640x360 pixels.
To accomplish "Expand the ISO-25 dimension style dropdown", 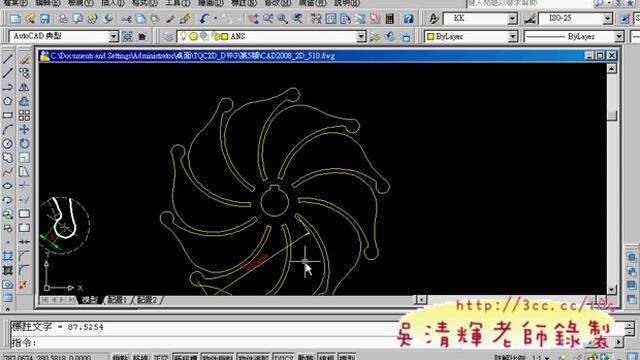I will (608, 19).
